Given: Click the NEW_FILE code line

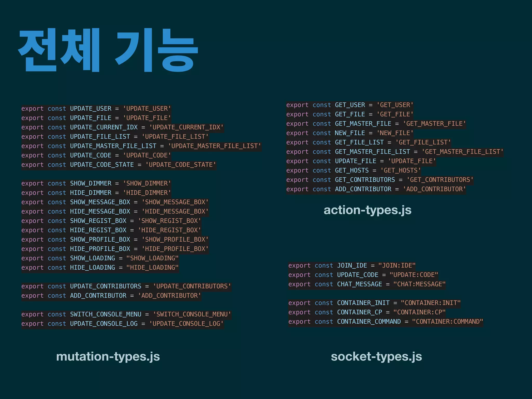Looking at the screenshot, I should (x=350, y=133).
